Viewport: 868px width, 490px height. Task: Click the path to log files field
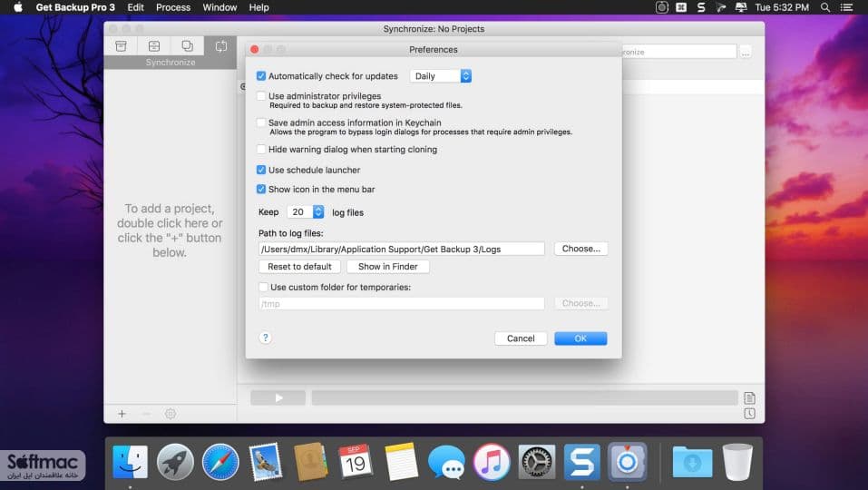point(401,249)
